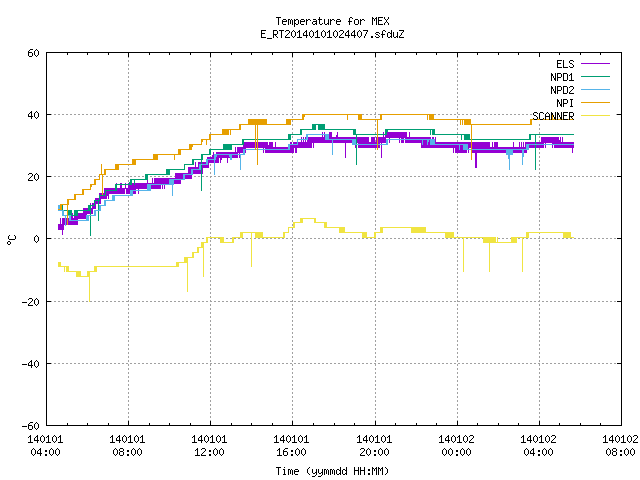Click the blue NPD2 legend line sample
The width and height of the screenshot is (640, 480).
[x=595, y=90]
